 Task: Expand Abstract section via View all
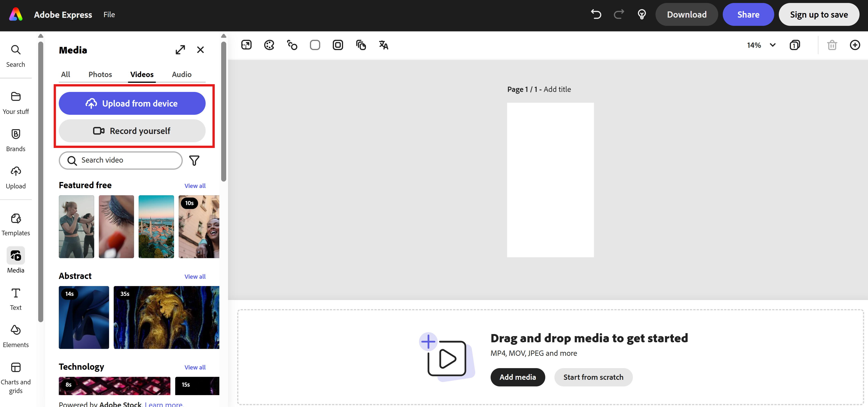(x=195, y=276)
